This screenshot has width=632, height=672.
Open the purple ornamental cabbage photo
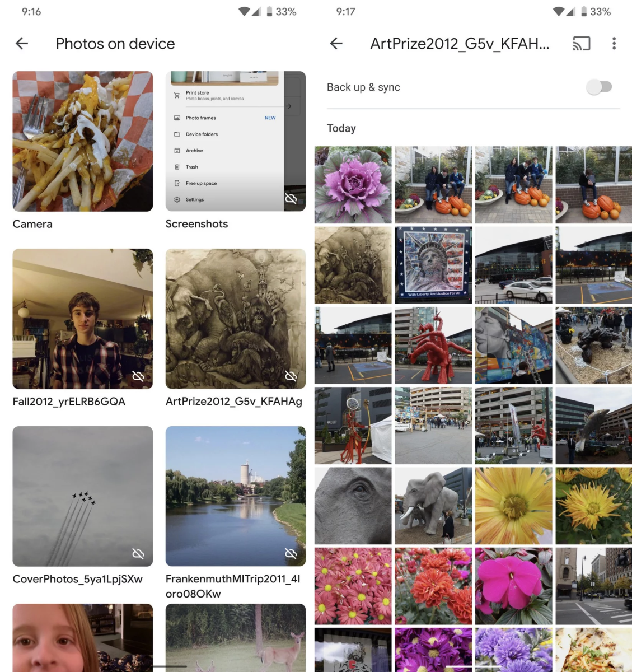click(x=353, y=185)
